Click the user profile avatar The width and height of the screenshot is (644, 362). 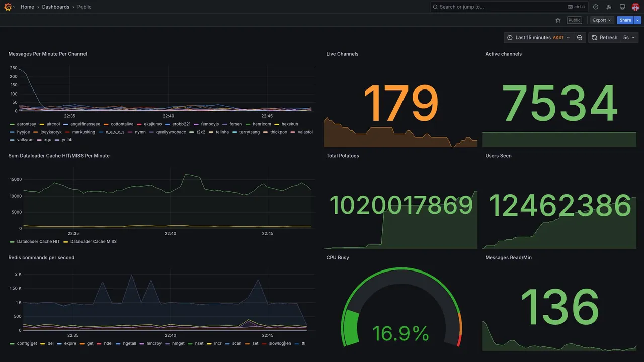(635, 7)
